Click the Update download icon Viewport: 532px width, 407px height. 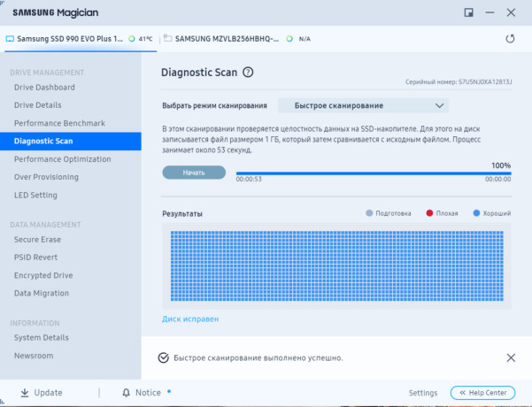(25, 393)
